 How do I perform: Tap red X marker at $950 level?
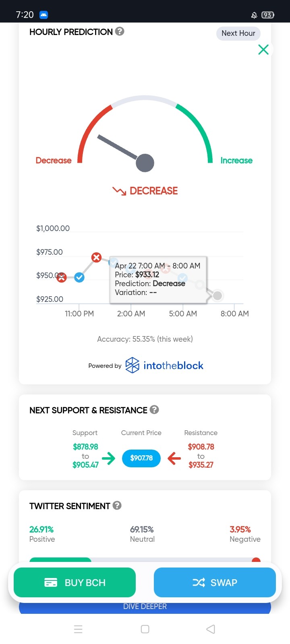coord(61,277)
